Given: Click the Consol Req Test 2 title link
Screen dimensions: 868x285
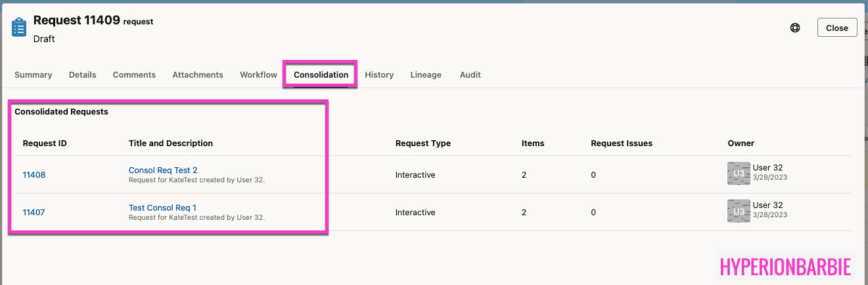Looking at the screenshot, I should pos(163,170).
